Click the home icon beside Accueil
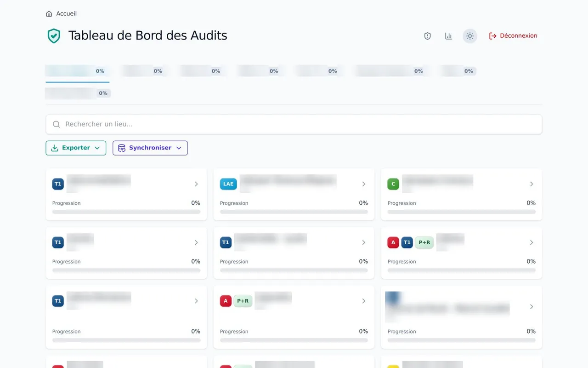 [x=49, y=14]
